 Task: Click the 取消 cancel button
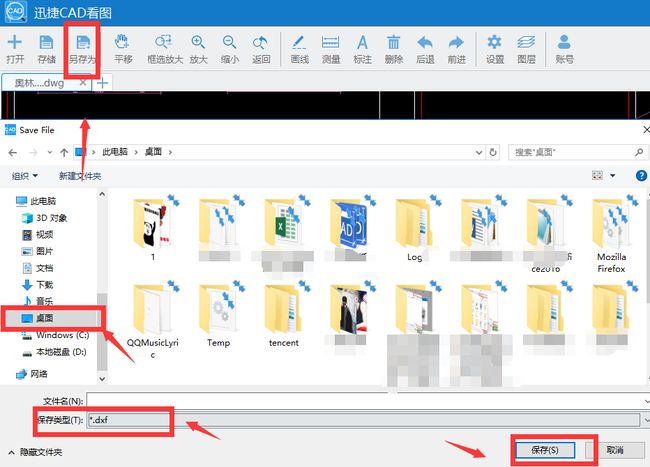tap(615, 450)
